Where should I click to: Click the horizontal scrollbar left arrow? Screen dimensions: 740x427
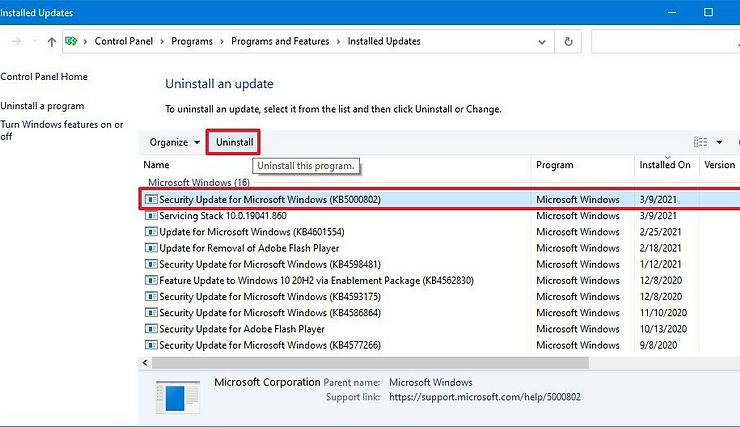click(145, 363)
